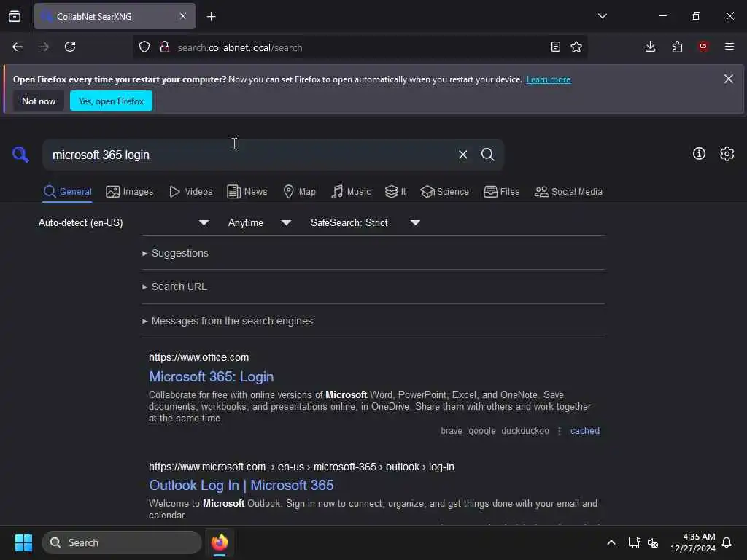Click the site security lock icon

165,47
